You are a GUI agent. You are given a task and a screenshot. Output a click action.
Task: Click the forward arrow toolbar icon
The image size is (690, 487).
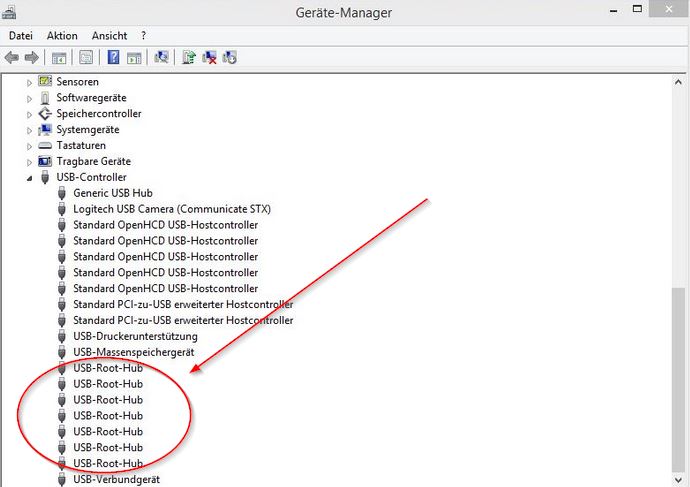[x=31, y=58]
